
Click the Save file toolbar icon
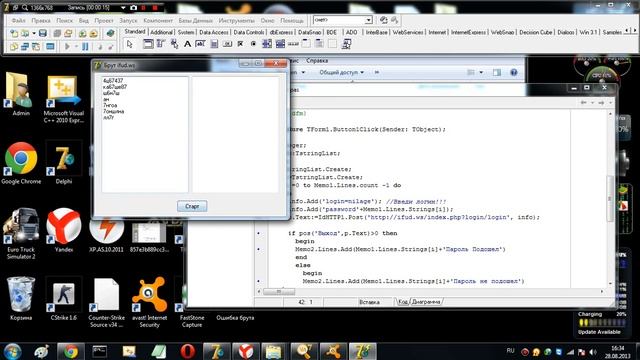click(43, 33)
